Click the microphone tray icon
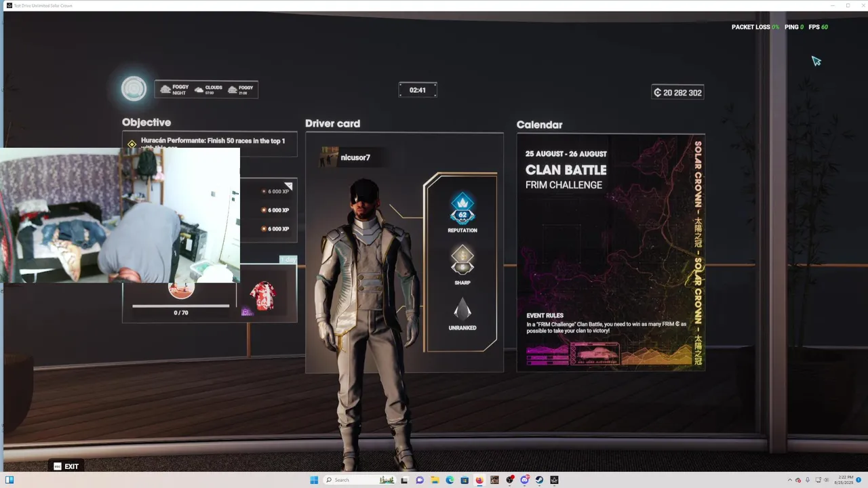This screenshot has height=488, width=868. (x=807, y=480)
